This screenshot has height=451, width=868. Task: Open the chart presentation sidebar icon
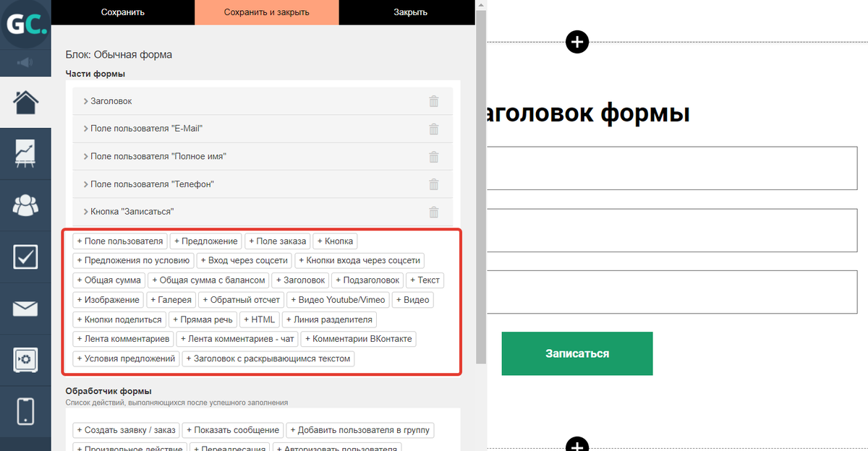point(25,154)
